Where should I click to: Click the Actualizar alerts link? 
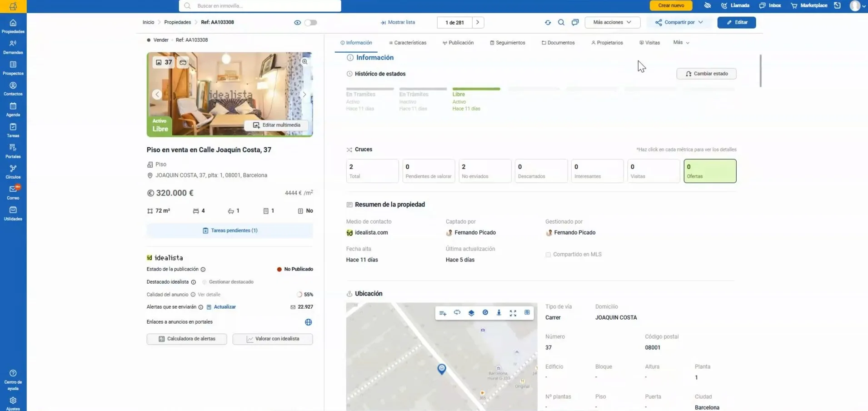tap(224, 307)
